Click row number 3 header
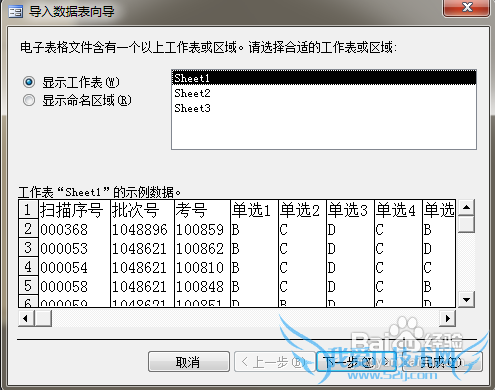 pyautogui.click(x=28, y=248)
